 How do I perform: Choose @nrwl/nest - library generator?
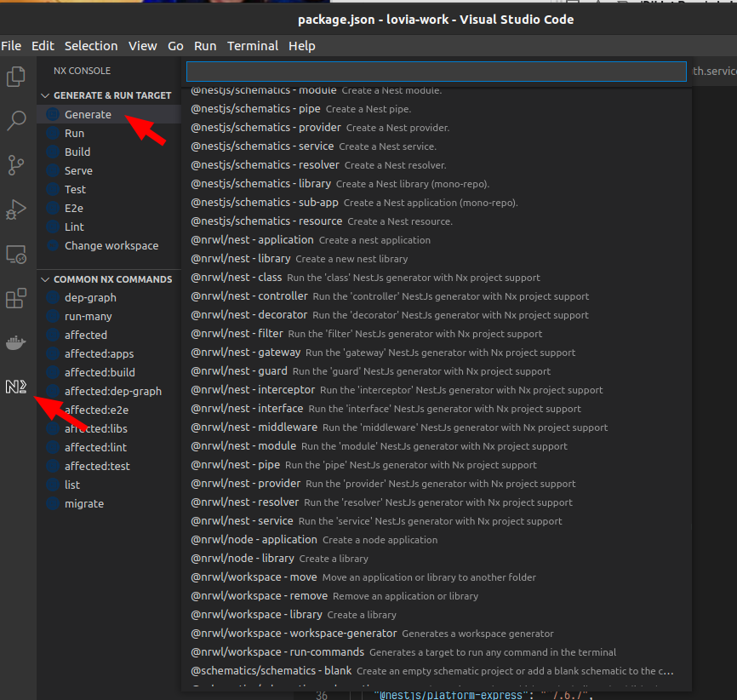(x=437, y=259)
